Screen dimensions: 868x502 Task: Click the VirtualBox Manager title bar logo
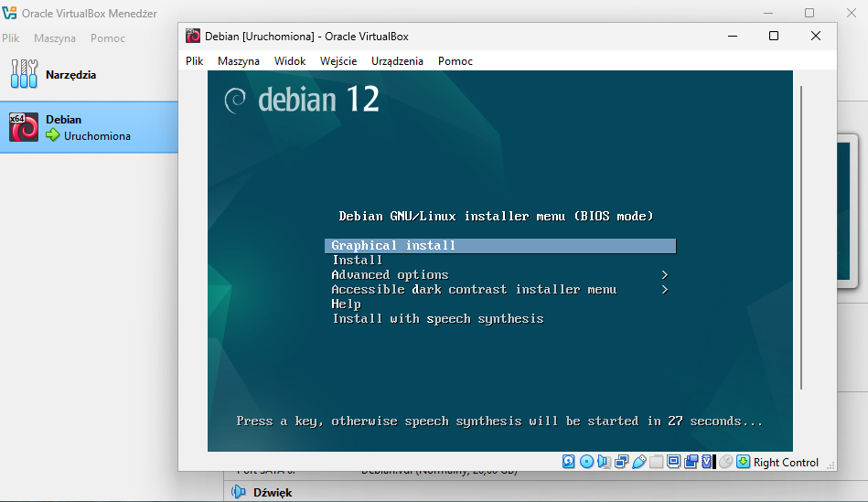pyautogui.click(x=9, y=13)
